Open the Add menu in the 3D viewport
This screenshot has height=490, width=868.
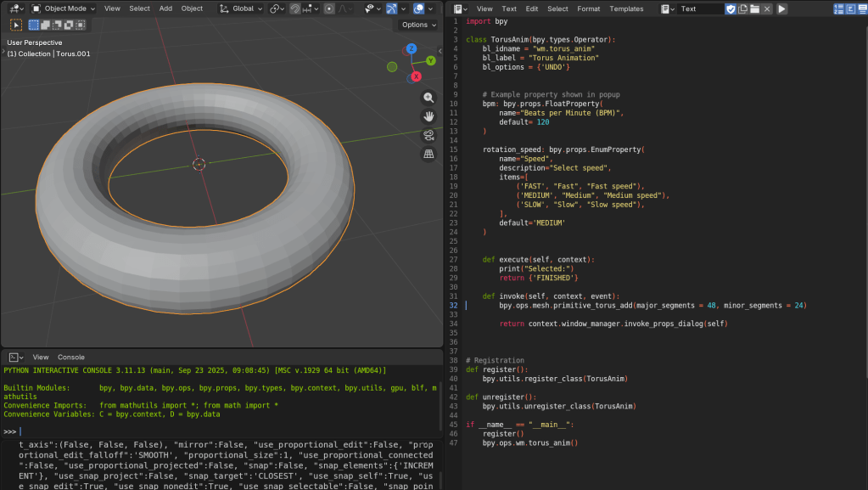tap(165, 8)
